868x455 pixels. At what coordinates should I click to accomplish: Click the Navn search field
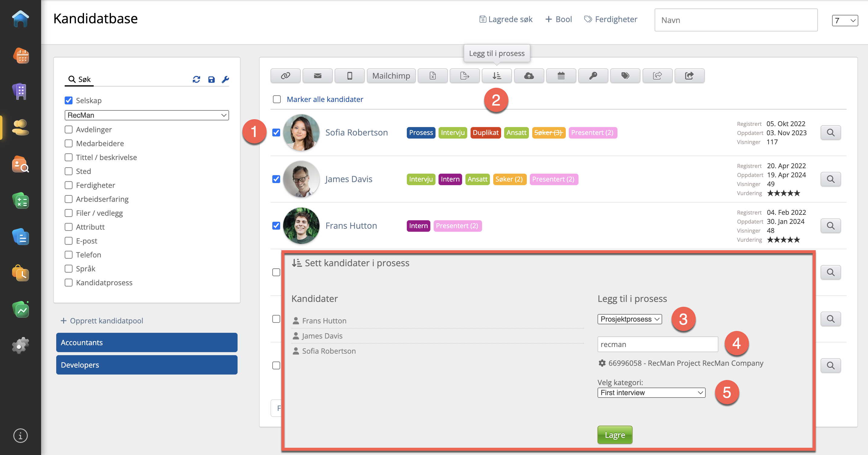(736, 20)
